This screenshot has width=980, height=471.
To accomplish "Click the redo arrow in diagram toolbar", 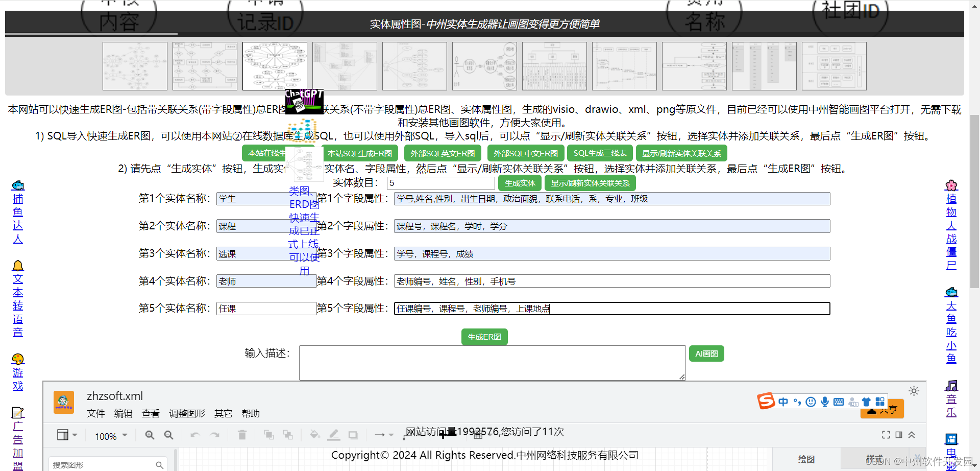I will click(x=214, y=435).
